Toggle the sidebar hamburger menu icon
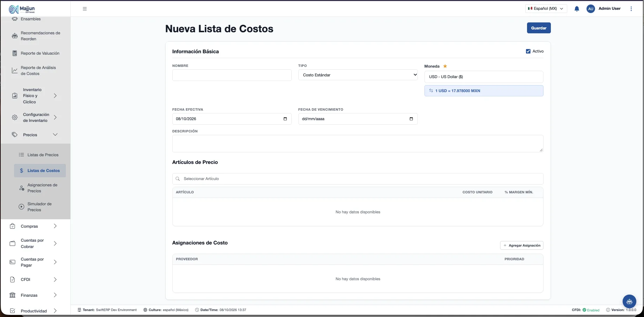 point(85,9)
